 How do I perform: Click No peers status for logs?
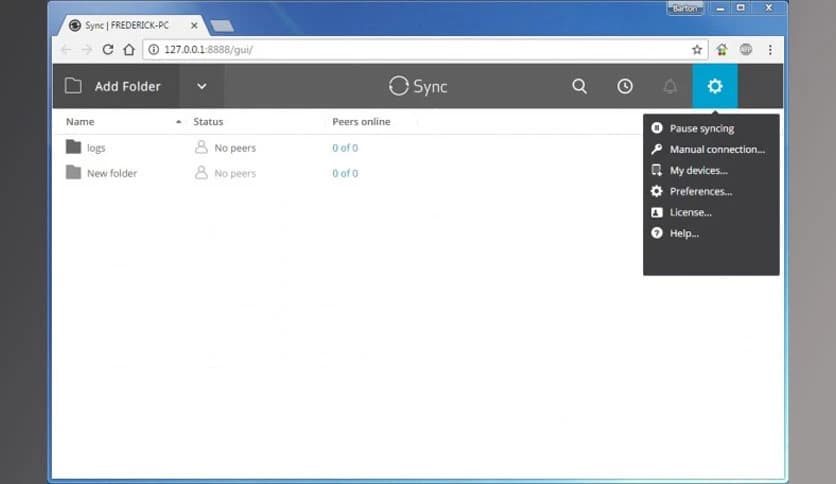(235, 148)
